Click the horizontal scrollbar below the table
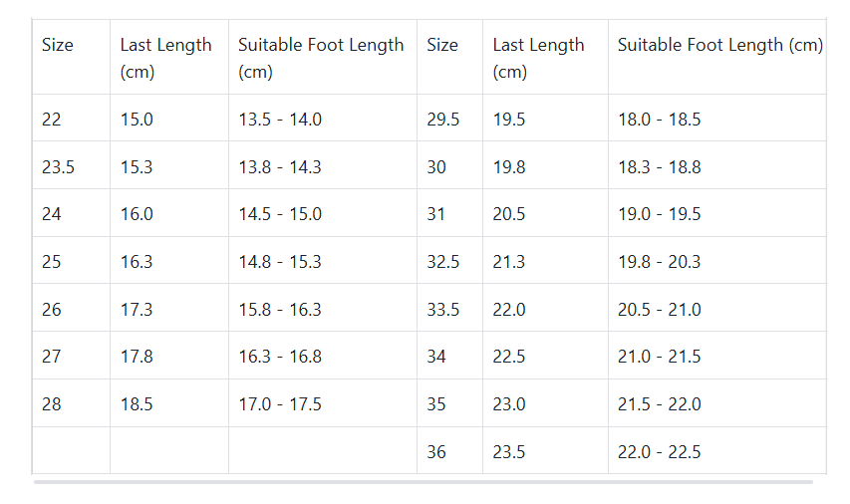The height and width of the screenshot is (504, 850). pos(424,482)
